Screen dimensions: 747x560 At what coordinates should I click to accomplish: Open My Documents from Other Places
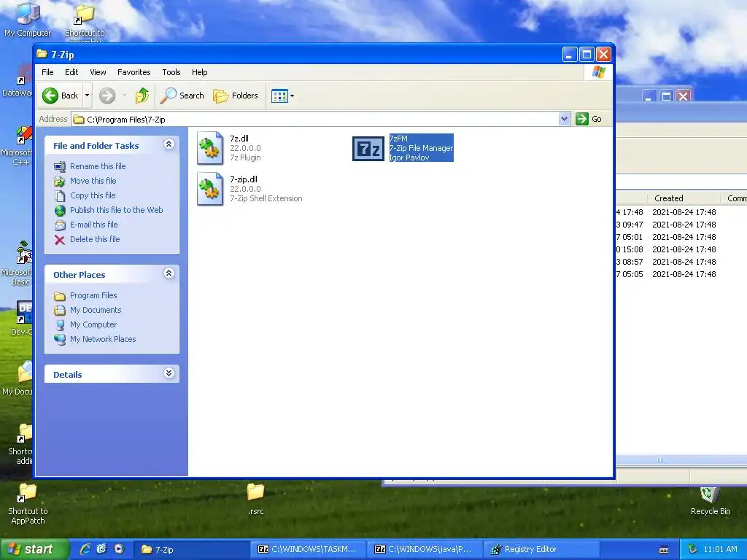(x=96, y=310)
